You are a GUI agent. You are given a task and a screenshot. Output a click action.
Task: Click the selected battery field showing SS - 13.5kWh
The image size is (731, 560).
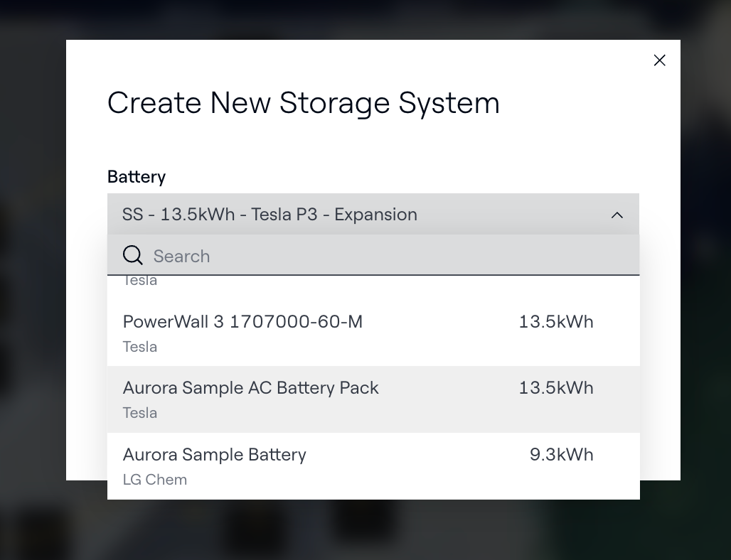point(270,215)
